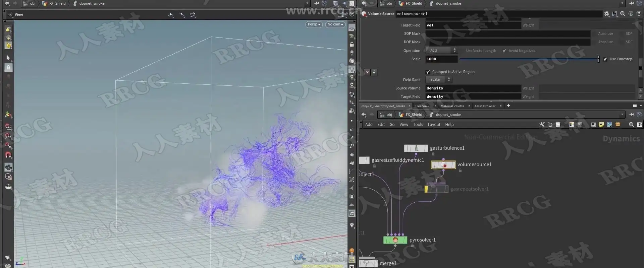The image size is (644, 268).
Task: Open the No cam camera dropdown
Action: (x=335, y=24)
